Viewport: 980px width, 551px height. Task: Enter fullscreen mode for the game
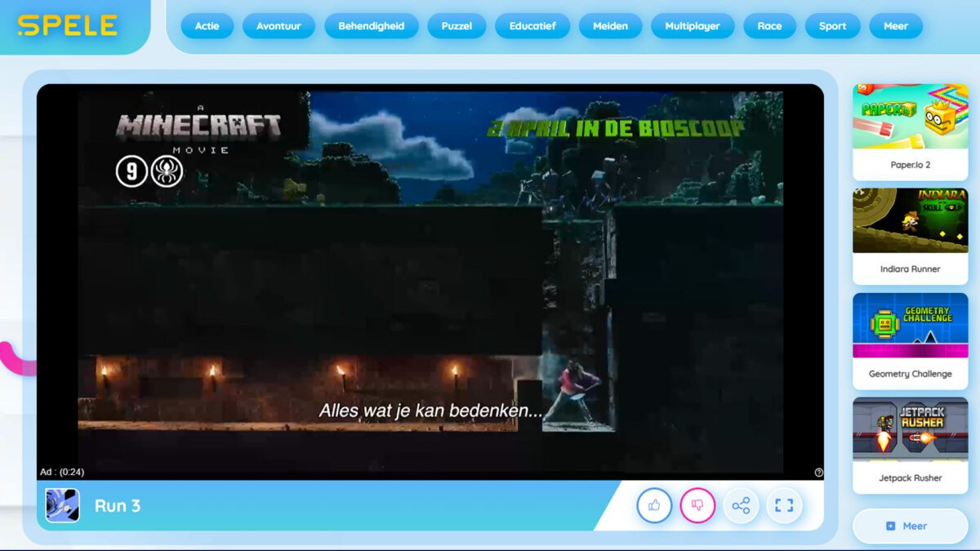click(784, 505)
